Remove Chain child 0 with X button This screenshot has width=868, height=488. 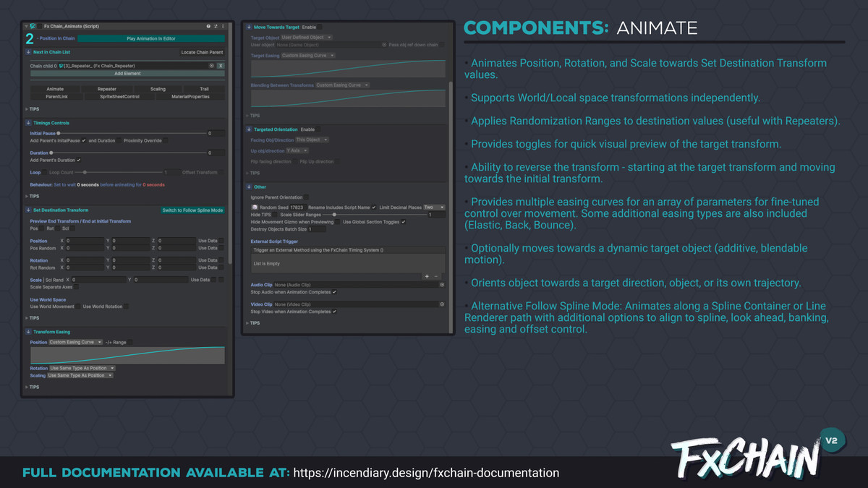pyautogui.click(x=221, y=66)
